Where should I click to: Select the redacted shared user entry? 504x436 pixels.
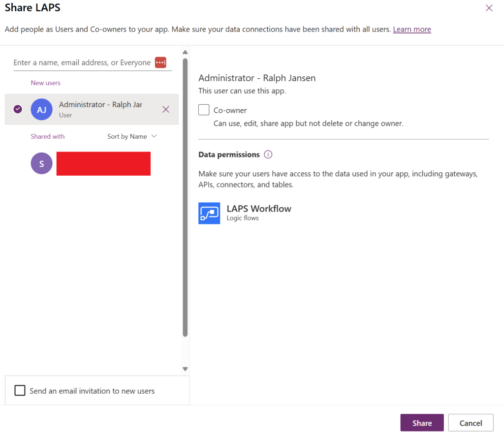tap(103, 163)
